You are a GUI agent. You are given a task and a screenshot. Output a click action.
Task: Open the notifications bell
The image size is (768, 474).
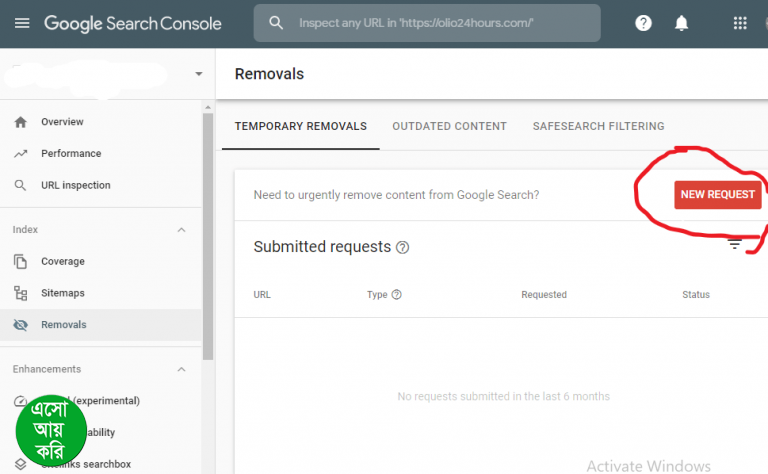[682, 23]
